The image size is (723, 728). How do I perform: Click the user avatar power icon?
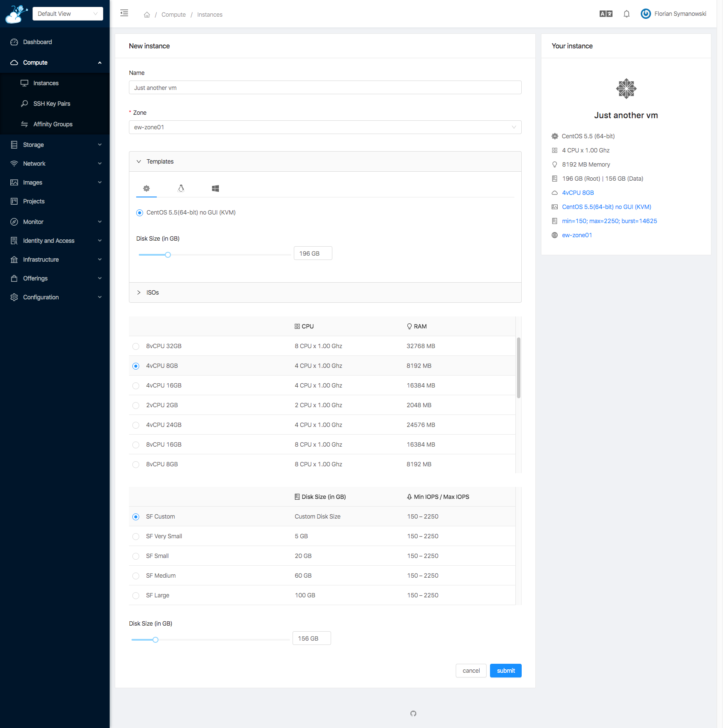(645, 14)
